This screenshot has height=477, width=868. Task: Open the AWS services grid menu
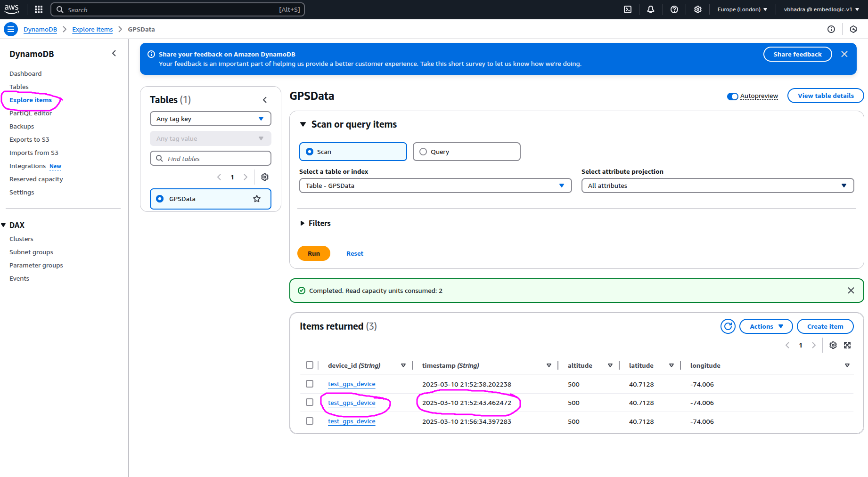pos(39,9)
